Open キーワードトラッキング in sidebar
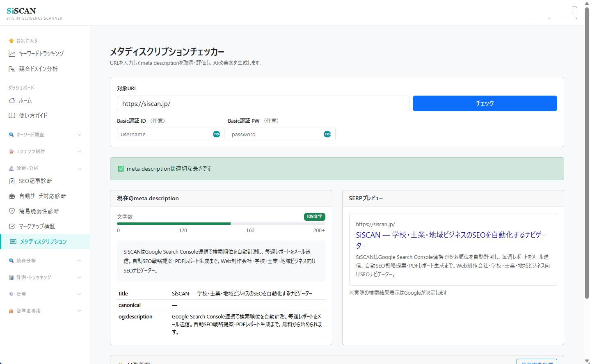The image size is (590, 364). coord(45,54)
